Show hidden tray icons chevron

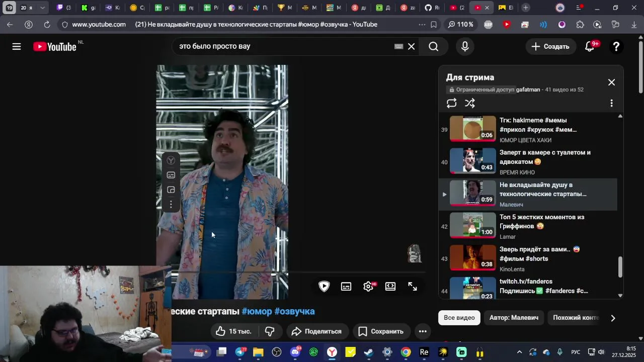coord(519,352)
